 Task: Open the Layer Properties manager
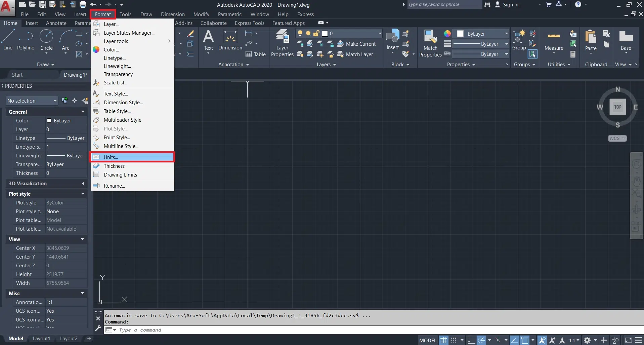[282, 43]
